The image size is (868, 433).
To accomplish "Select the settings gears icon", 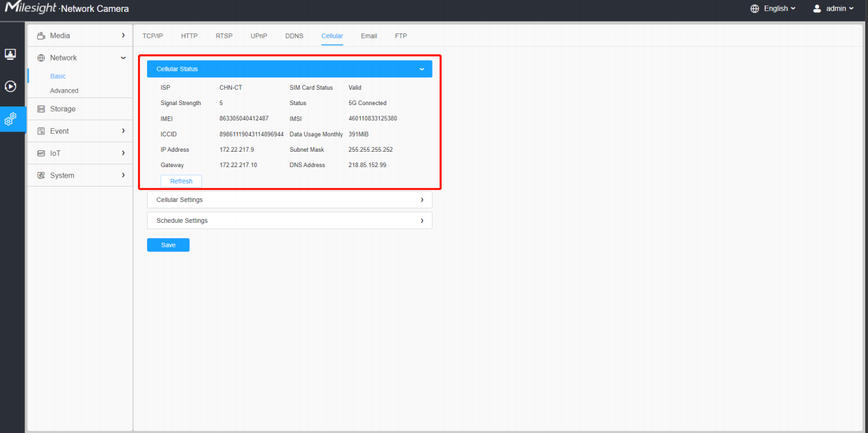I will pyautogui.click(x=10, y=119).
